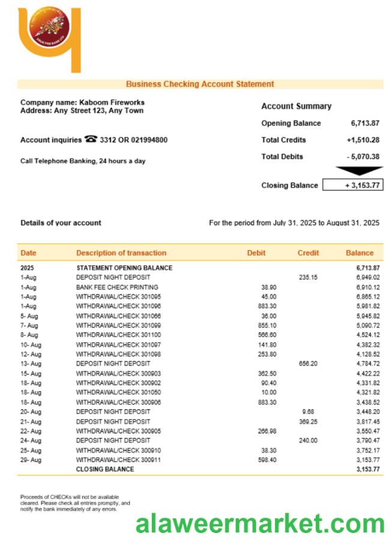Click the Credit column header

point(309,253)
